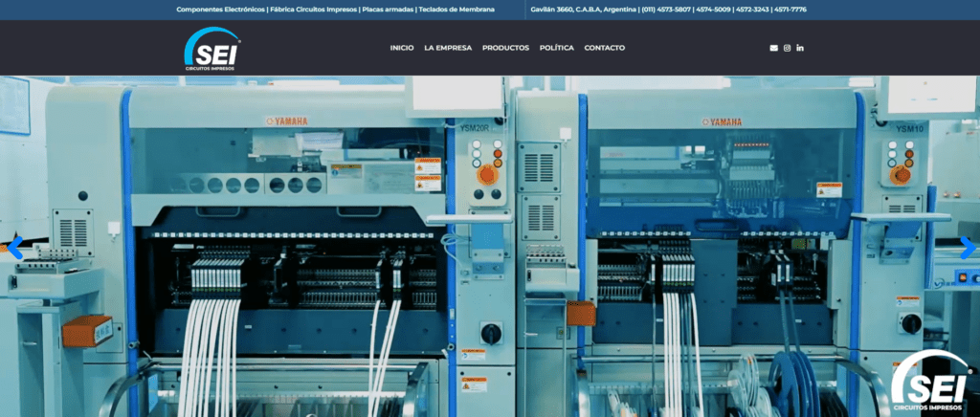Viewport: 980px width, 417px height.
Task: Click phone number (011) 4573-5807
Action: click(x=668, y=10)
